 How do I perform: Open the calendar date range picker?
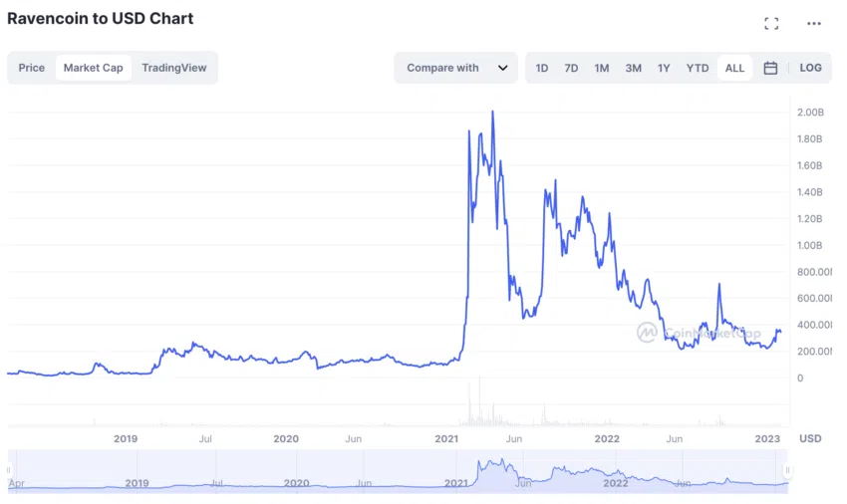[770, 68]
